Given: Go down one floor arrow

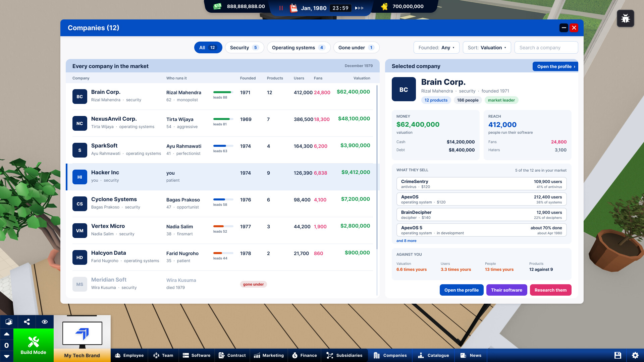Looking at the screenshot, I should point(6,356).
